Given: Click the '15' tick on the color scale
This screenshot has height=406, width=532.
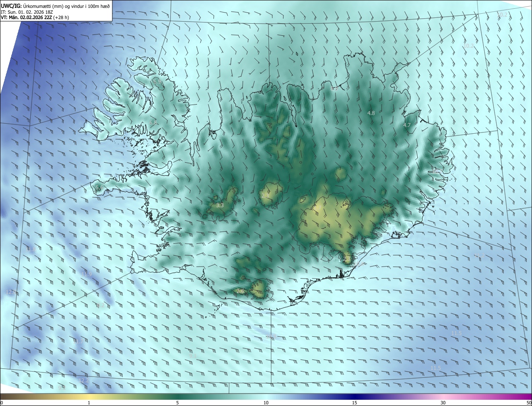Looking at the screenshot, I should [x=355, y=403].
